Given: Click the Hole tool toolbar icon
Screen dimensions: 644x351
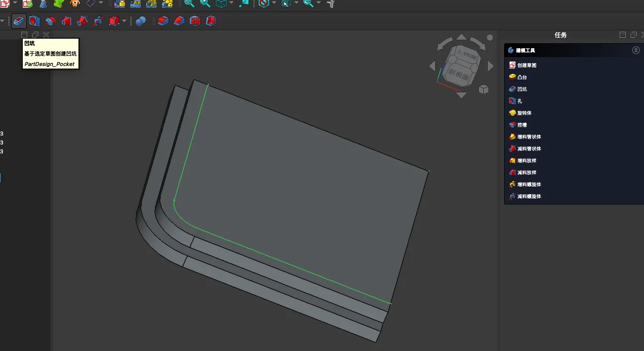Looking at the screenshot, I should 34,21.
